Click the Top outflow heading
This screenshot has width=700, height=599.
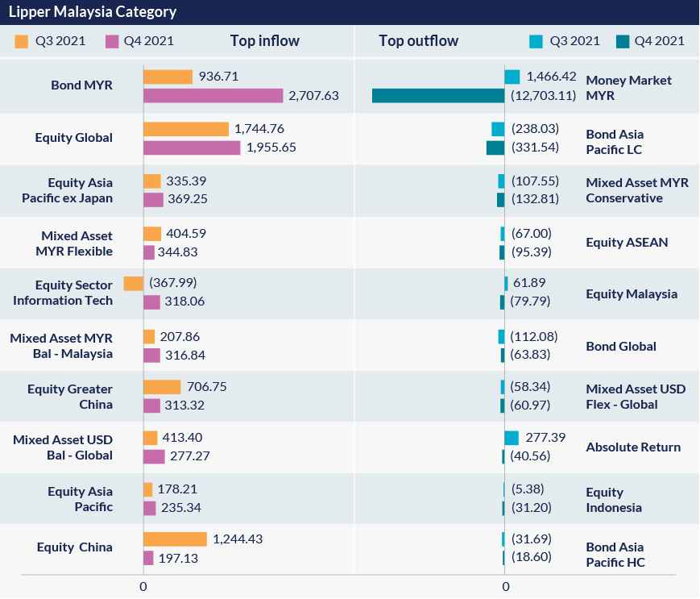418,41
